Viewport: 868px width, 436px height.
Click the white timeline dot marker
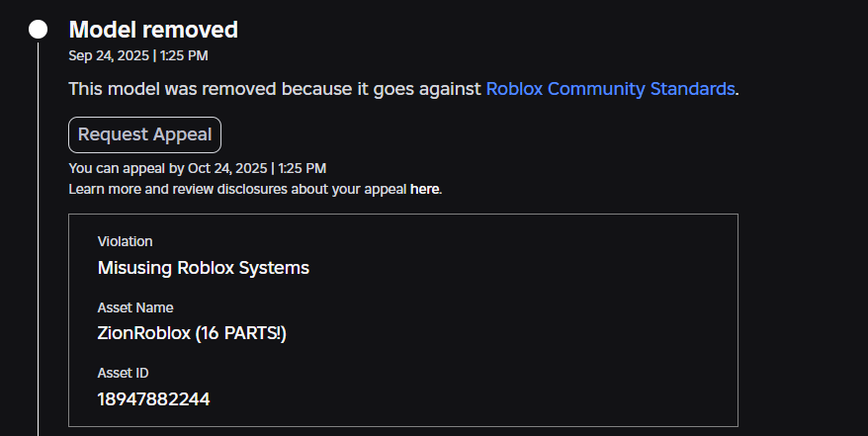pyautogui.click(x=39, y=30)
